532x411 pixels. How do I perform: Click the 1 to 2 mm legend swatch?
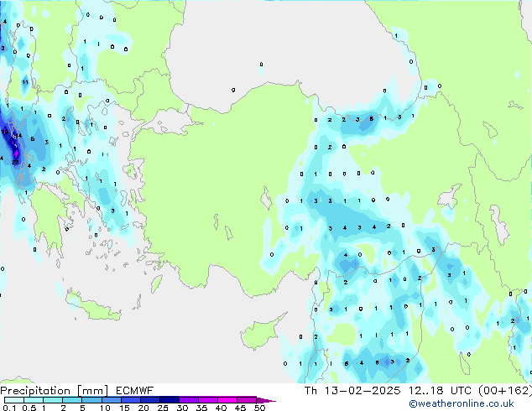coord(53,400)
